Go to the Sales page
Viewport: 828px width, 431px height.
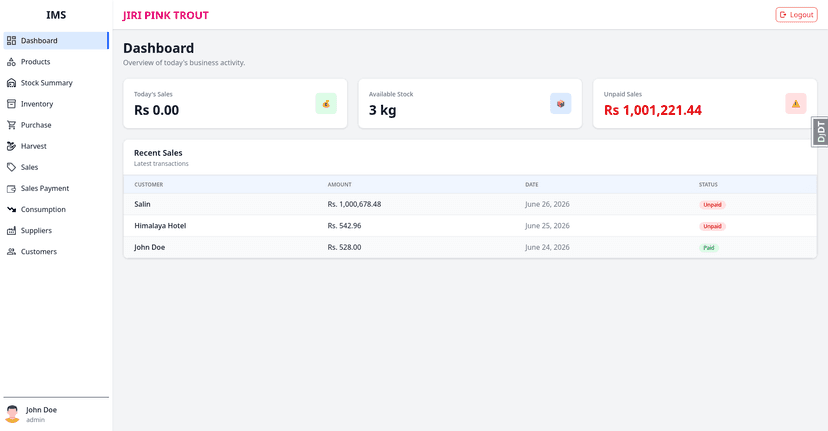click(x=56, y=167)
